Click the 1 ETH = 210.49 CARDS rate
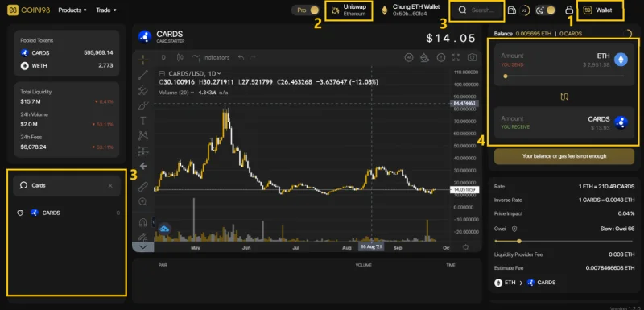This screenshot has height=310, width=644. coord(606,187)
